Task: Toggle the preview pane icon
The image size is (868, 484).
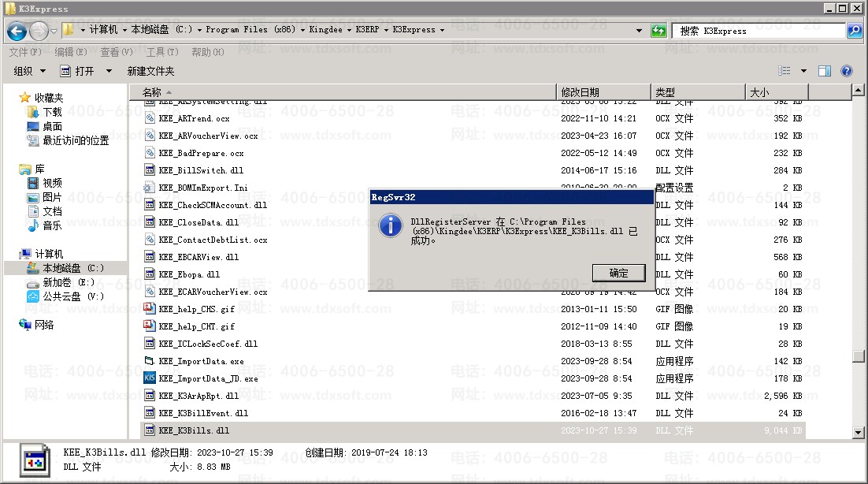Action: click(x=825, y=71)
